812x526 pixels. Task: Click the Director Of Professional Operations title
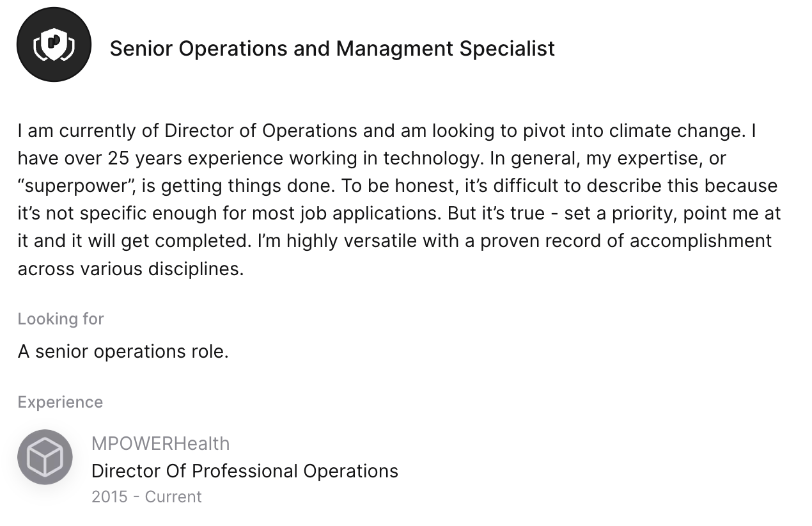[x=244, y=471]
